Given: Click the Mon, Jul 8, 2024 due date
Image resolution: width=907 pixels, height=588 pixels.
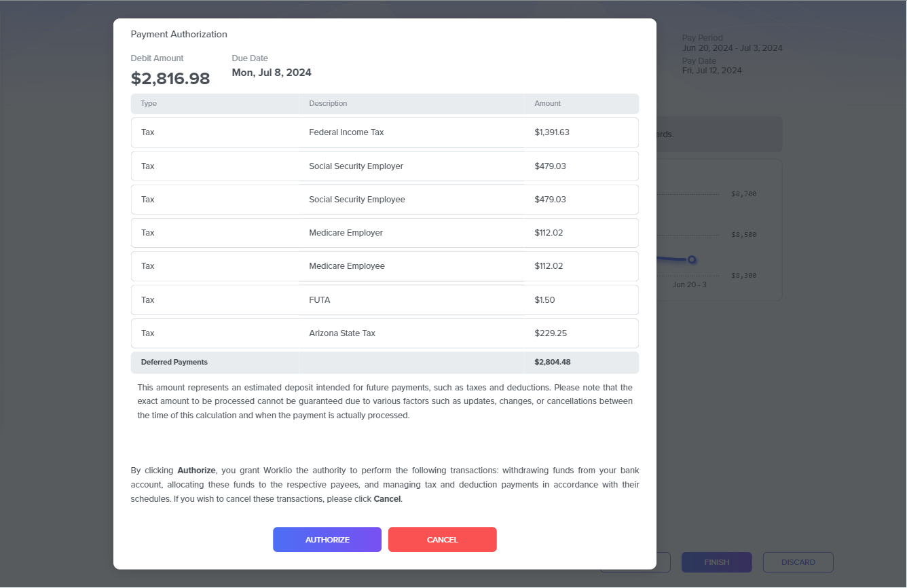Looking at the screenshot, I should coord(272,73).
